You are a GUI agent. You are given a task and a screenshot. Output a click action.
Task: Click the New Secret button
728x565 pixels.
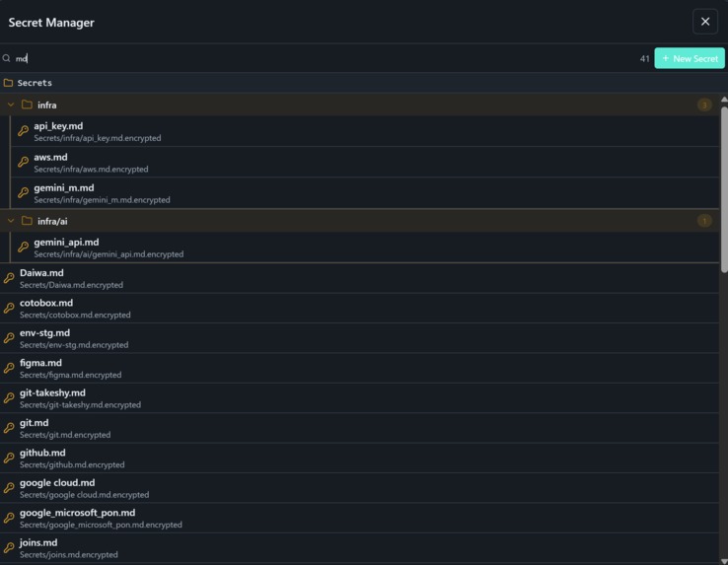tap(689, 58)
